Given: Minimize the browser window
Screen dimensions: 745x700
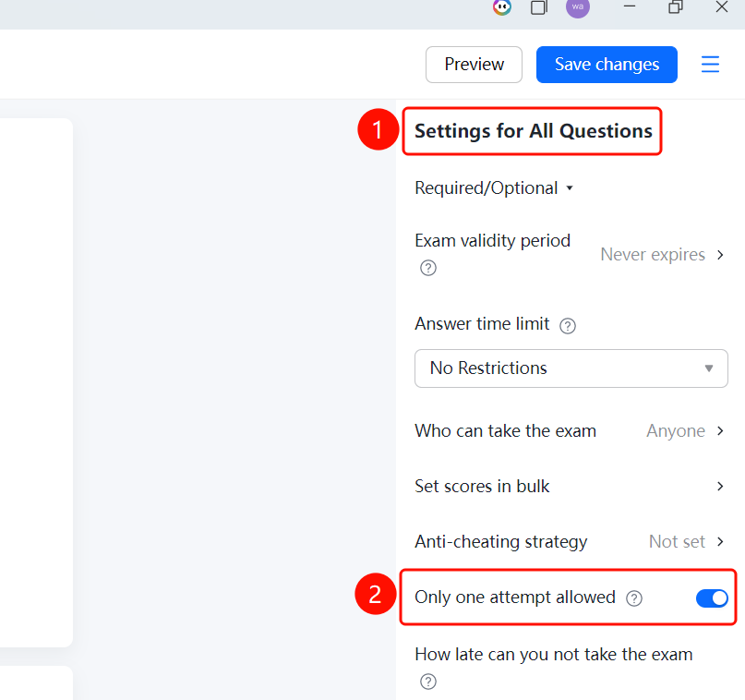Looking at the screenshot, I should click(630, 6).
